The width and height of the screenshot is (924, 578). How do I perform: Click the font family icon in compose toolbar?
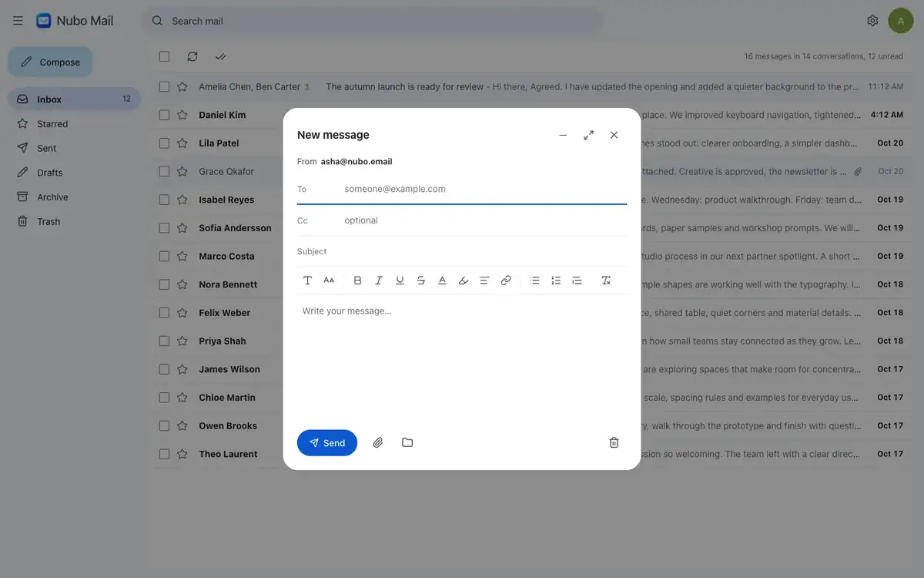pos(307,281)
